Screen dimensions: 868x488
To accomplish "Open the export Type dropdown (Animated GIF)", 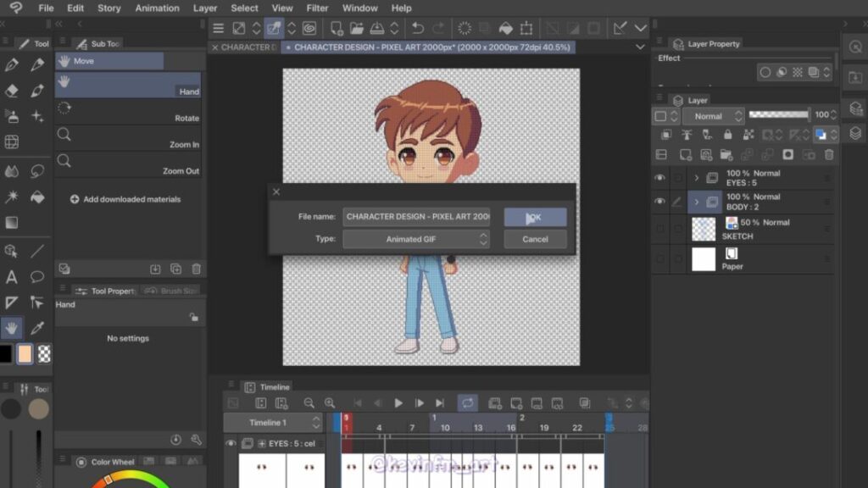I will (416, 240).
